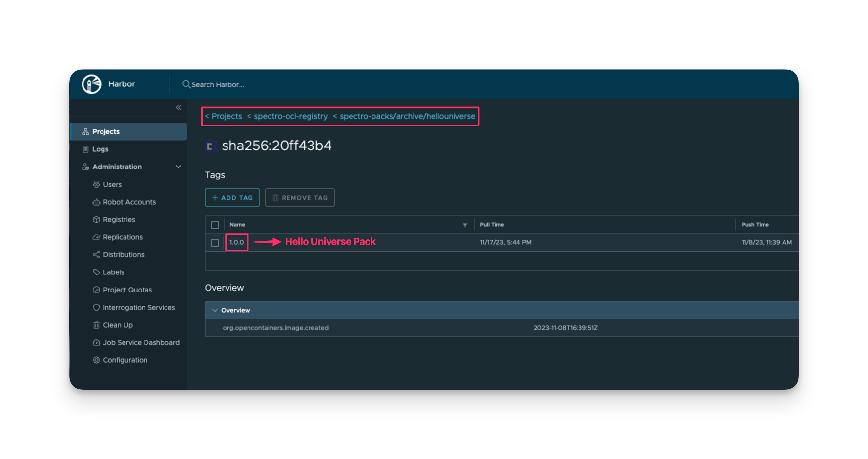Click the search magnifier icon
Viewport: 868px width, 459px height.
click(x=186, y=84)
